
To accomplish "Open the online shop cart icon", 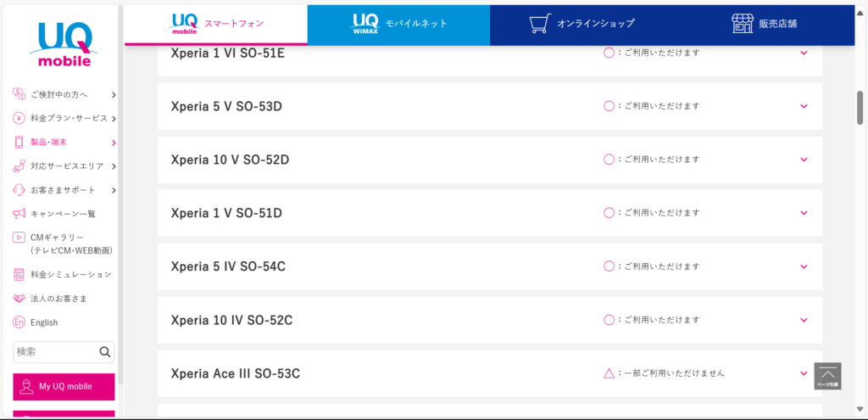I will (540, 23).
